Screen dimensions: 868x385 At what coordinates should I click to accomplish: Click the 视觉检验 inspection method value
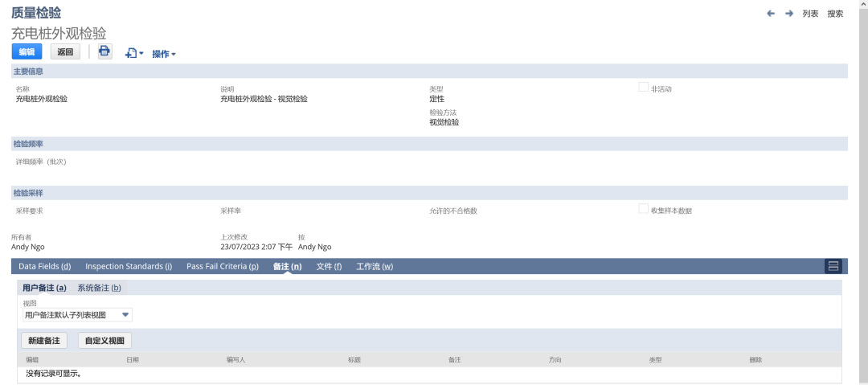[x=444, y=122]
